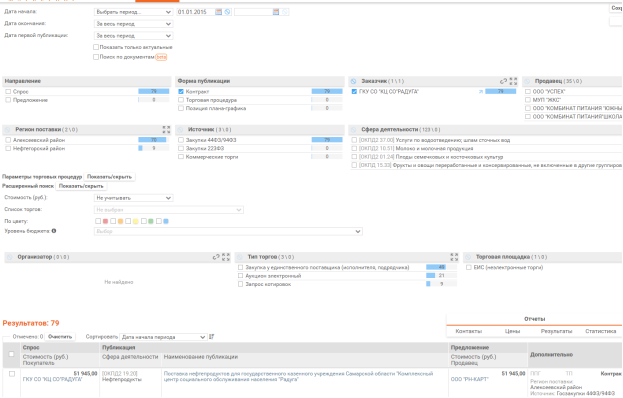Click the Очистить button

tap(60, 337)
